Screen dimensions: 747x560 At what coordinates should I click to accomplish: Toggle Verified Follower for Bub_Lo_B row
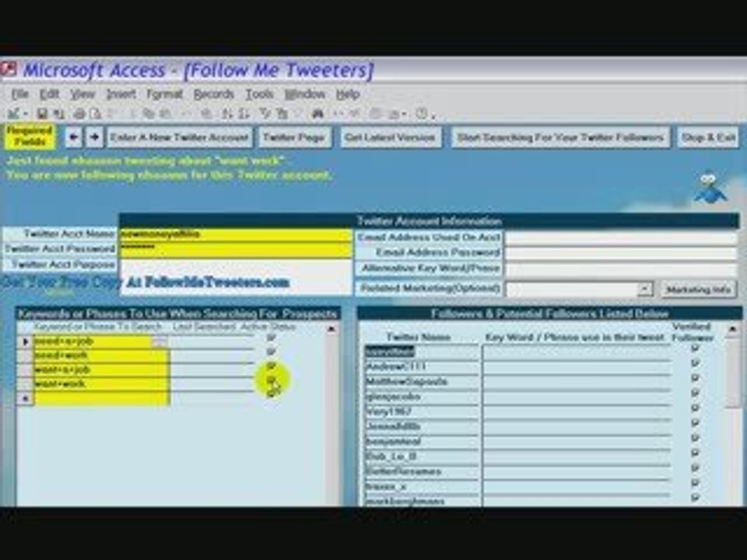point(695,453)
